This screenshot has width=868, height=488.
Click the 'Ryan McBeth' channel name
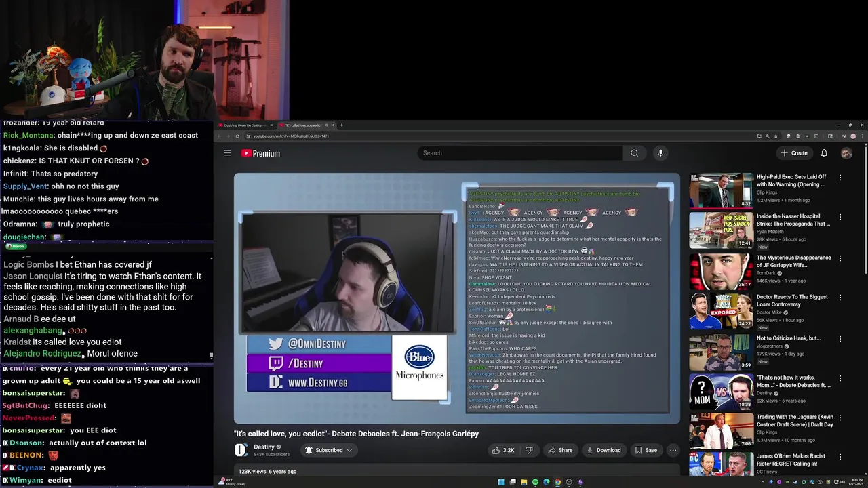point(771,232)
